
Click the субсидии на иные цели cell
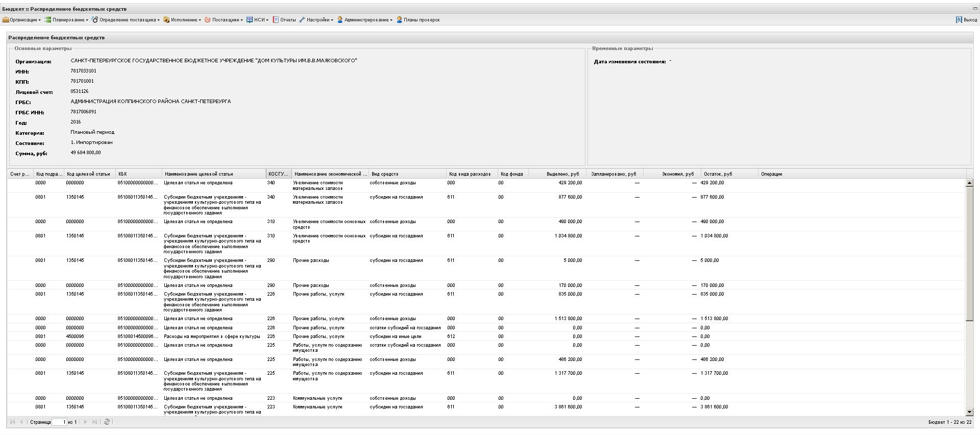click(396, 336)
